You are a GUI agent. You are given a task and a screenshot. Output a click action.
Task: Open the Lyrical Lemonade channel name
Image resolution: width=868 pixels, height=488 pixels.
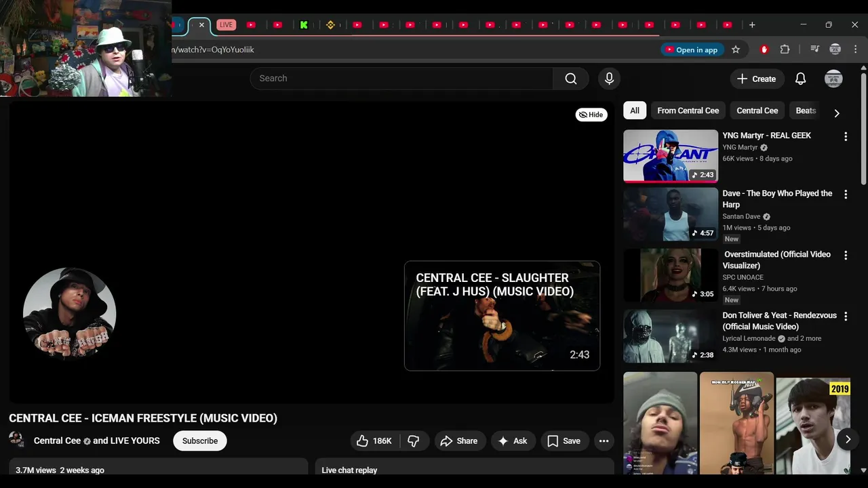pyautogui.click(x=749, y=338)
